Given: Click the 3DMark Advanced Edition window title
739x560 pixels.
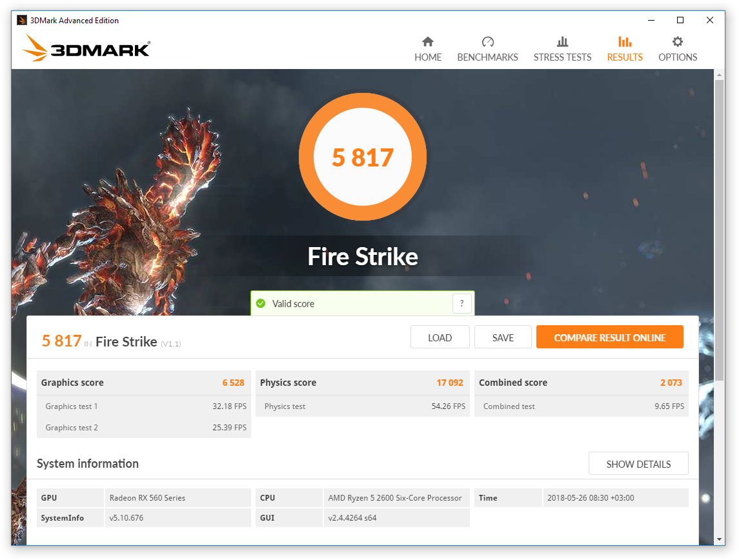Looking at the screenshot, I should 74,20.
